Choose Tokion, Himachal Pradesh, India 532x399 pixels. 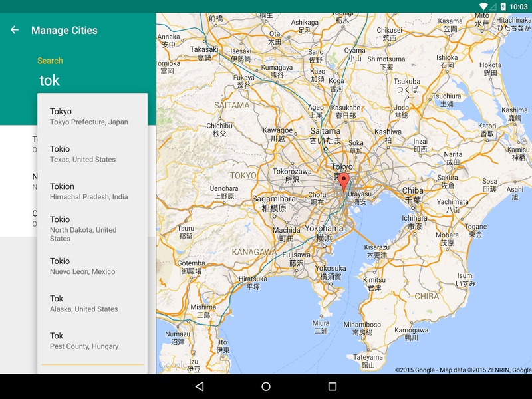click(x=92, y=191)
